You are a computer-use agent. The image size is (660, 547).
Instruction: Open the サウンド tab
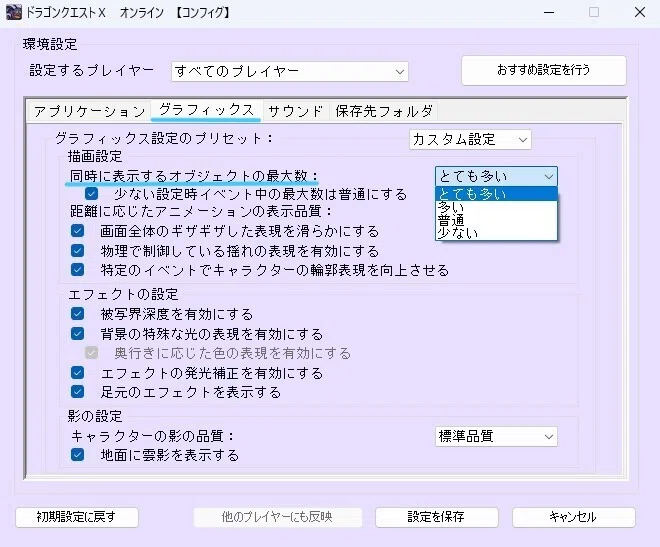pos(295,112)
